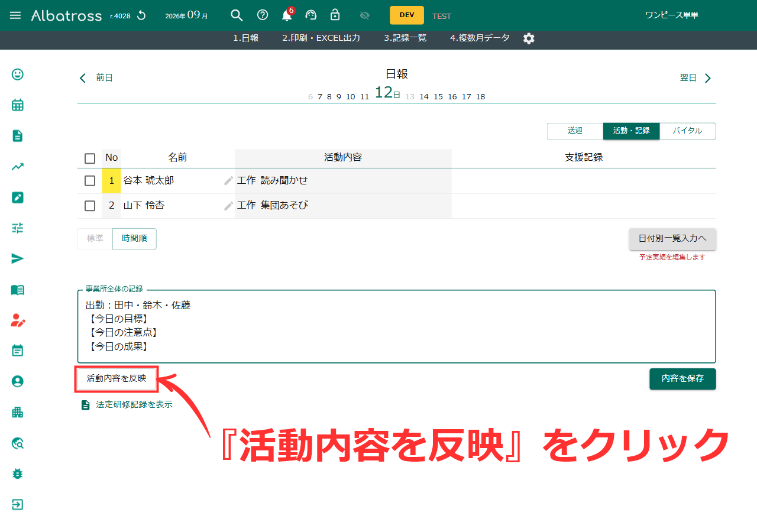
Task: Go to previous day with 前日 arrow
Action: pyautogui.click(x=96, y=78)
